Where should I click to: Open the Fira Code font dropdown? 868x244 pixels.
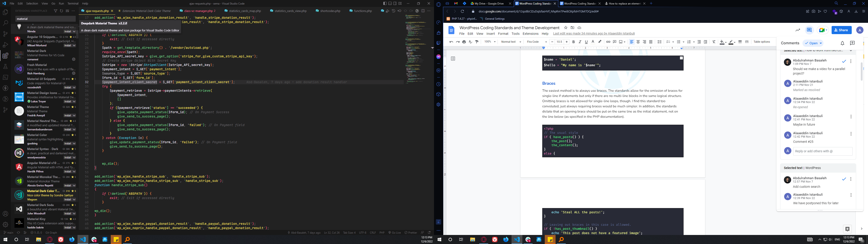click(537, 42)
